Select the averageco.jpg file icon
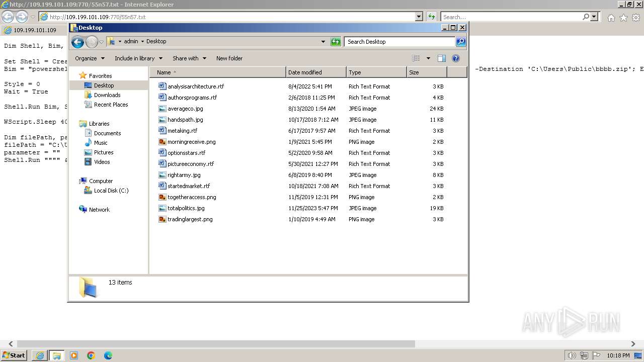 coord(163,109)
